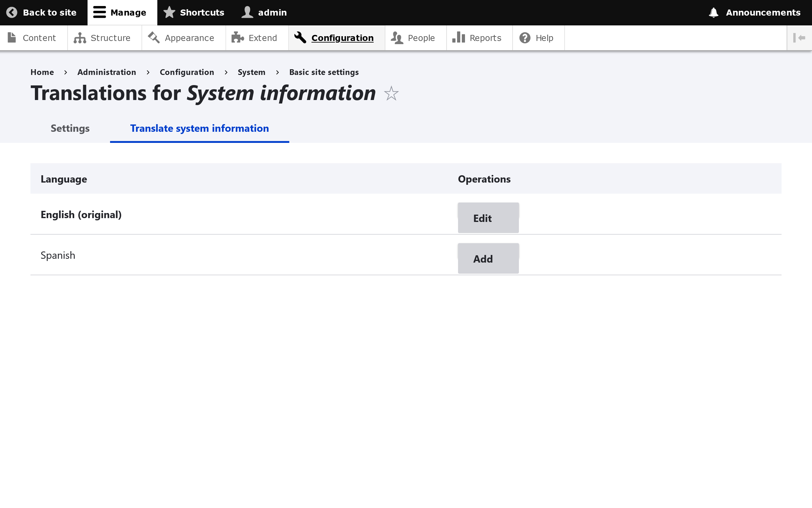Toggle the Manage hamburger menu icon
Viewport: 812px width, 508px height.
pyautogui.click(x=99, y=12)
